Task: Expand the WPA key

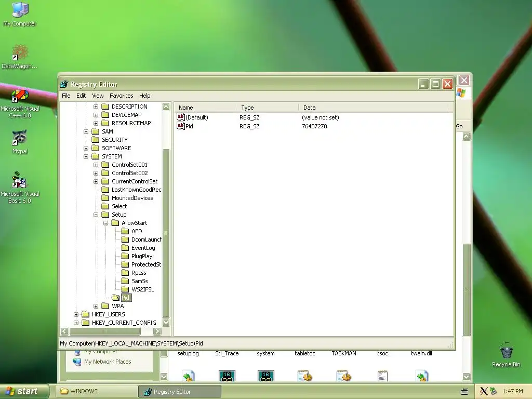Action: click(x=96, y=306)
